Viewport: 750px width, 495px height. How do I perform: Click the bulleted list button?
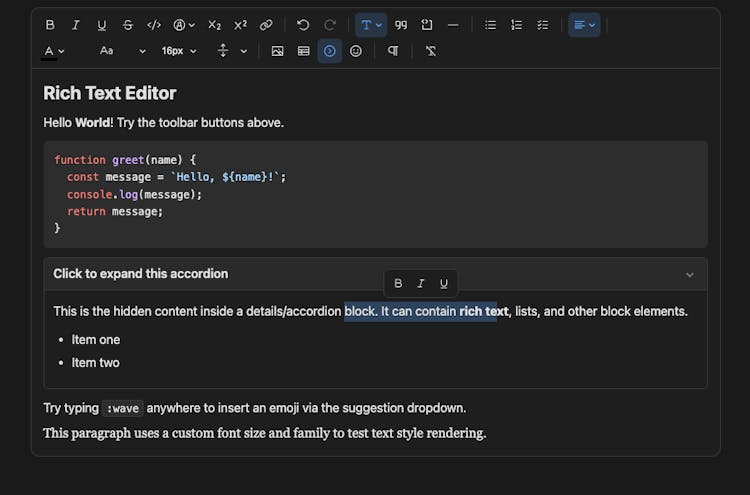pos(490,25)
